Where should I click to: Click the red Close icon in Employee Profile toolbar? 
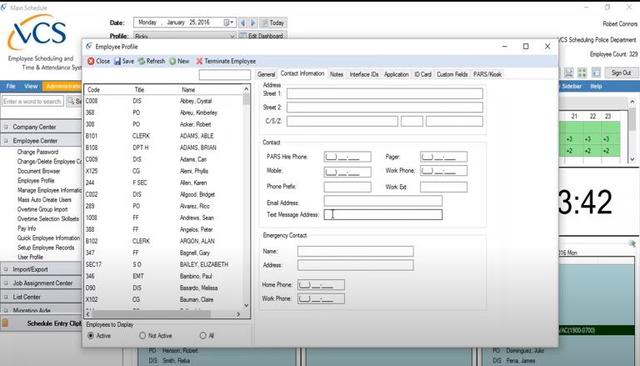(91, 61)
